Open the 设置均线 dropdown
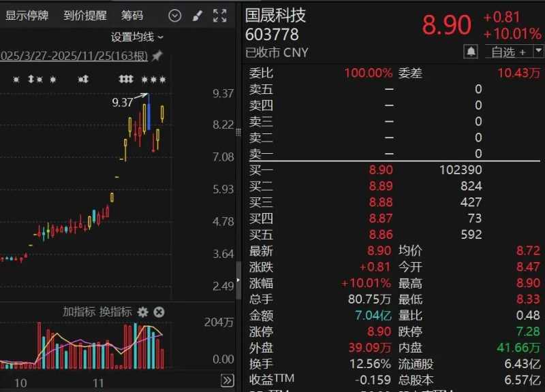Screen dimensions: 545x392 click(137, 37)
